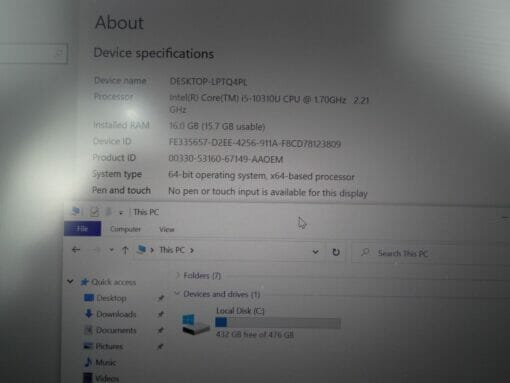Open Downloads in Quick access

coord(116,314)
